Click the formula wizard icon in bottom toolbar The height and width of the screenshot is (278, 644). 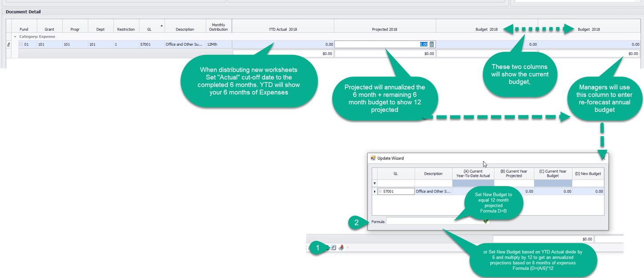(334, 248)
